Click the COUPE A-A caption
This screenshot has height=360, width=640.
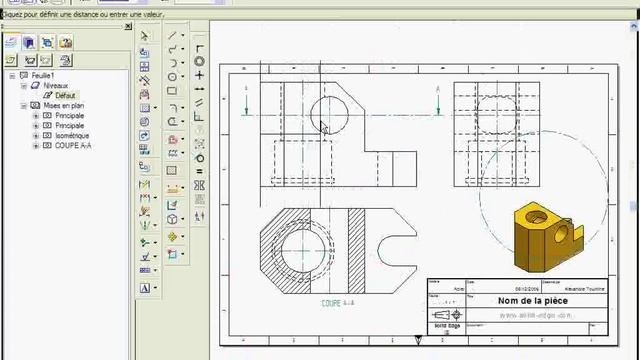pyautogui.click(x=338, y=303)
